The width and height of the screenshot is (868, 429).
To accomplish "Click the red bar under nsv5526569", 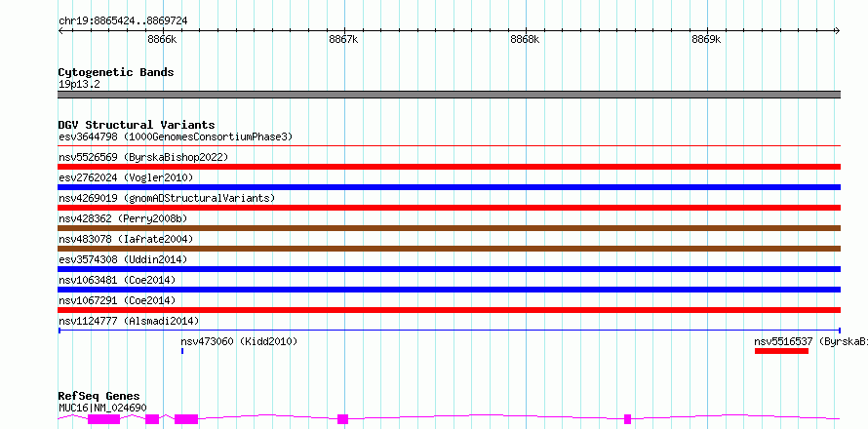I will [450, 167].
